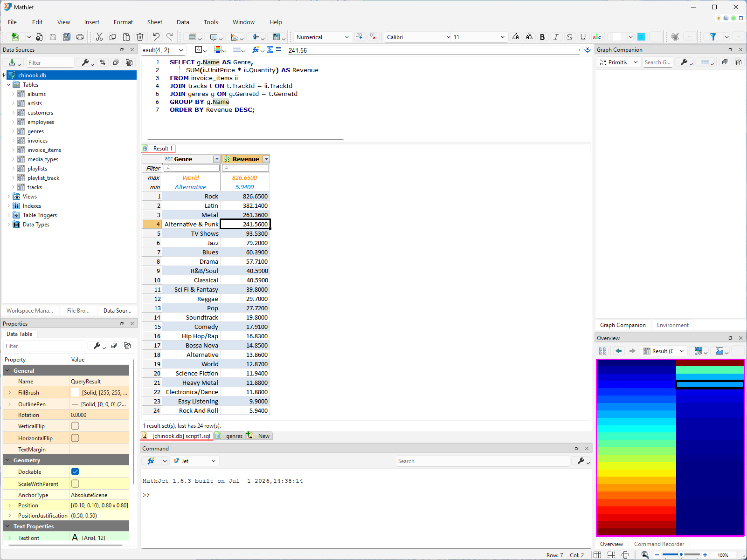Click the Data Sources filter field
The image size is (747, 560).
coord(50,62)
